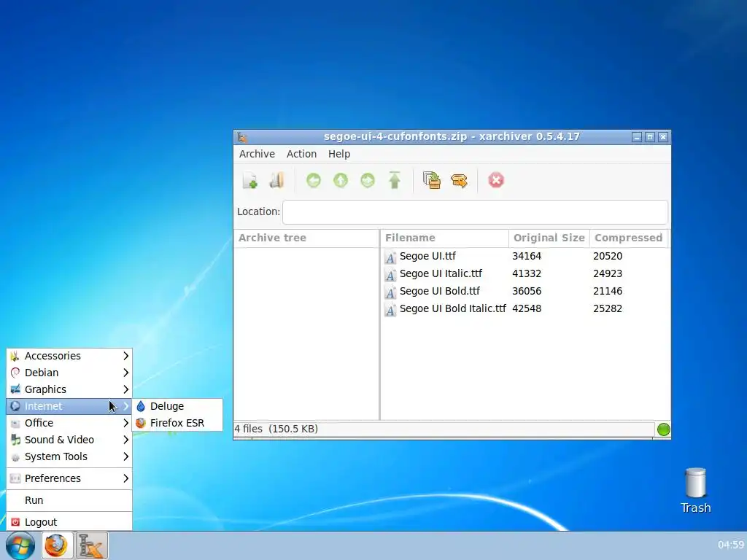Screen dimensions: 747x560
Task: Click the green Up arrow circle icon
Action: (341, 181)
